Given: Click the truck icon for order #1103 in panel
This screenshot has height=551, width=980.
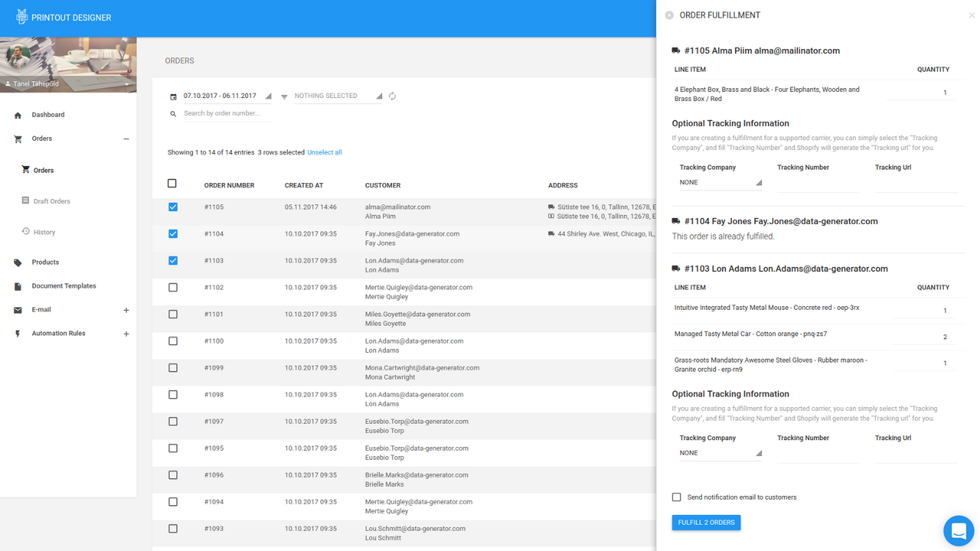Looking at the screenshot, I should pyautogui.click(x=676, y=269).
